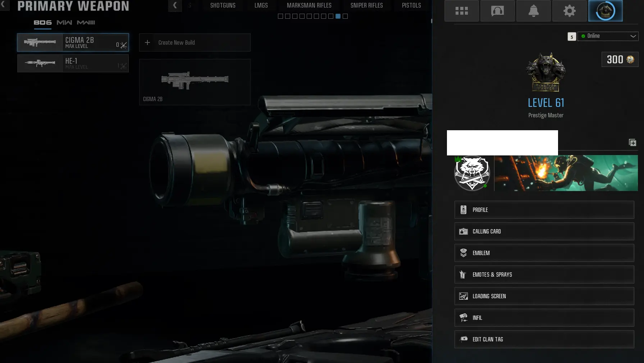Switch to the LMGs category
644x363 pixels.
(x=261, y=5)
